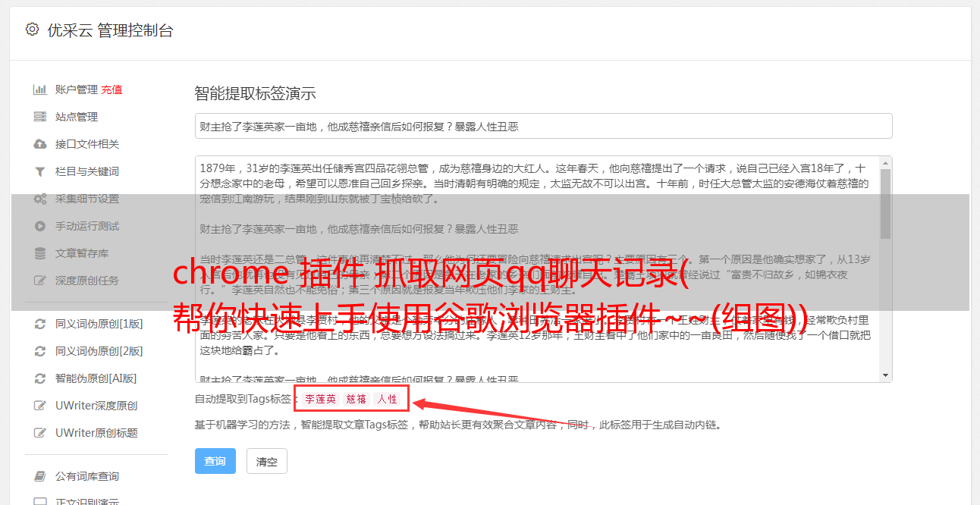This screenshot has height=505, width=980.
Task: Open the 站点管理 sidebar entry
Action: click(77, 117)
